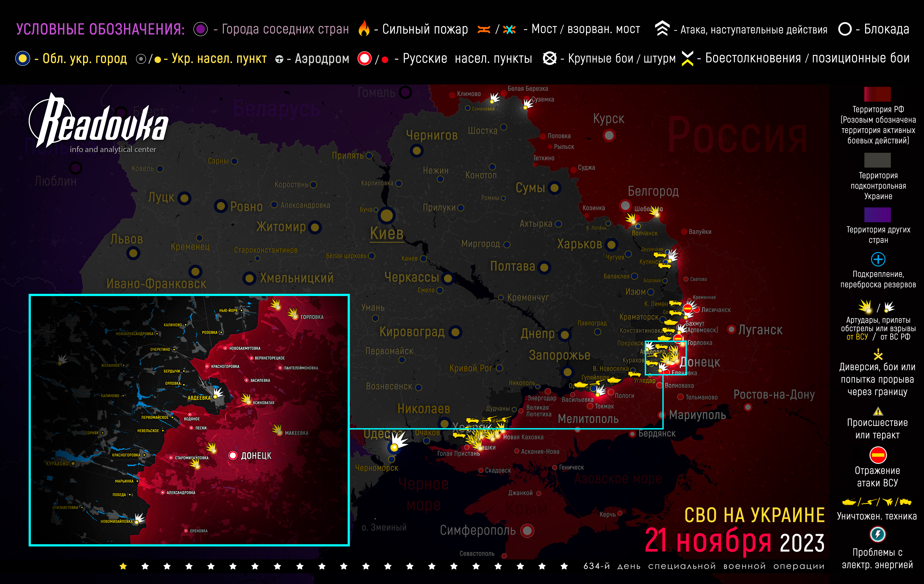Click the 'info and analytical center' tagline

click(x=113, y=150)
